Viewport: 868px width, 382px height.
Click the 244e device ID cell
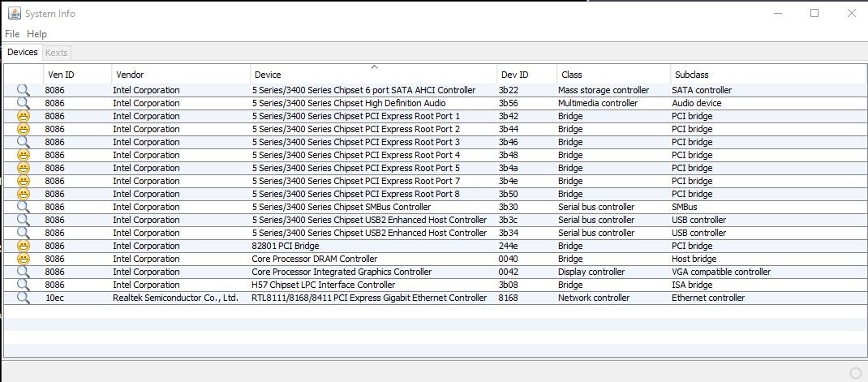point(508,246)
